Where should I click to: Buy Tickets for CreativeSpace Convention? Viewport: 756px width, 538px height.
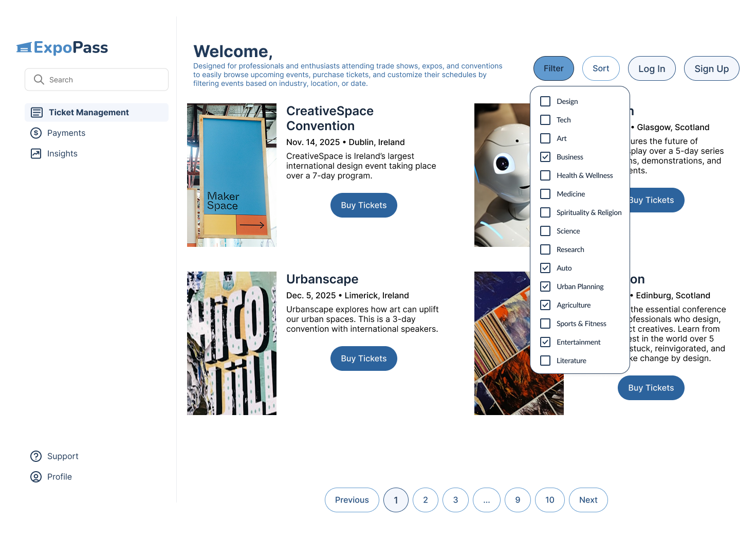pos(364,205)
